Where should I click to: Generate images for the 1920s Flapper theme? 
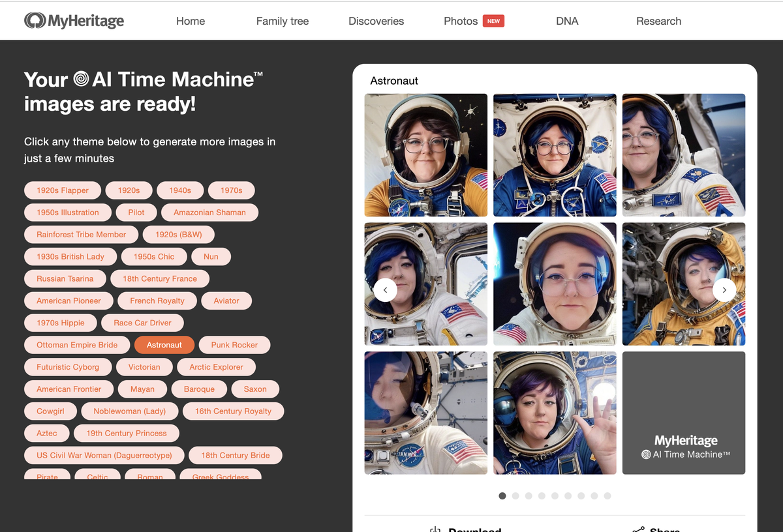(62, 190)
